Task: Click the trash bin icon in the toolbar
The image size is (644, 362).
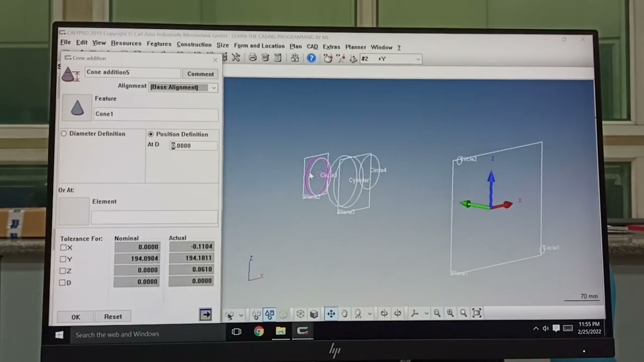Action: pyautogui.click(x=265, y=58)
